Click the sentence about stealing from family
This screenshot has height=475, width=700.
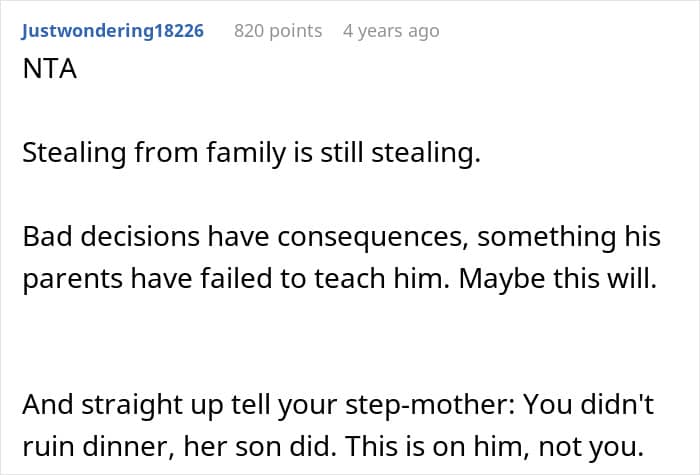point(251,156)
